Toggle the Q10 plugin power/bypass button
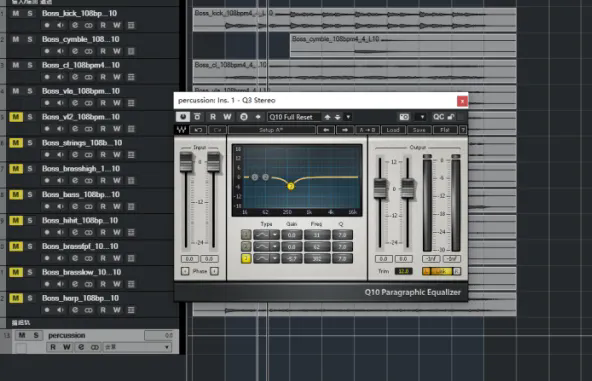The width and height of the screenshot is (592, 381). click(x=183, y=117)
